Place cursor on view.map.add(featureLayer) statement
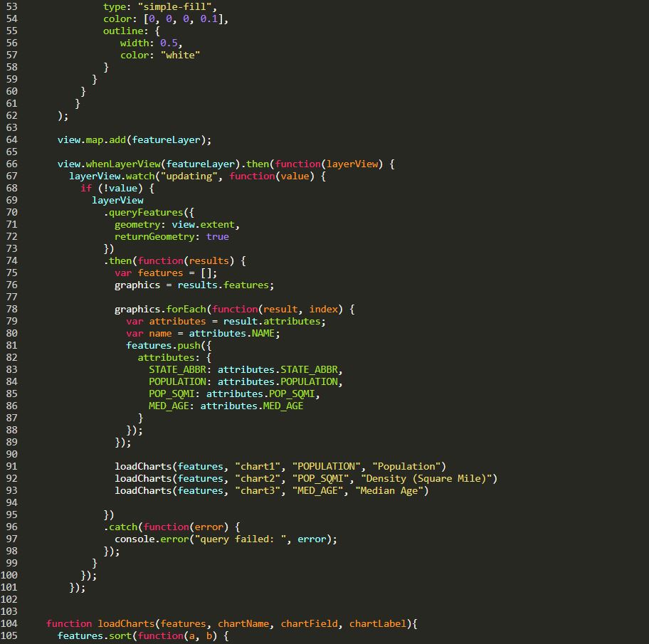The image size is (649, 644). click(134, 140)
